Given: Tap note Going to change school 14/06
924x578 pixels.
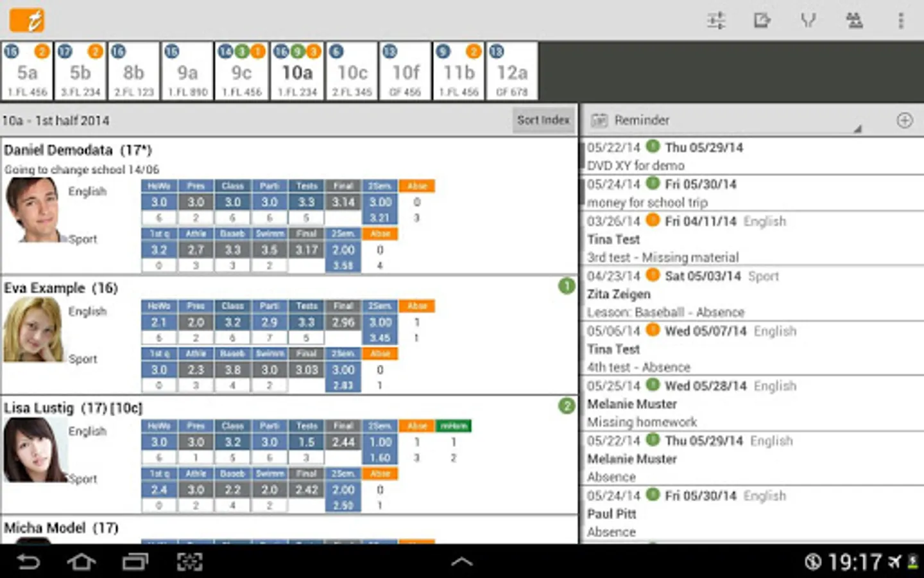Looking at the screenshot, I should pos(81,170).
